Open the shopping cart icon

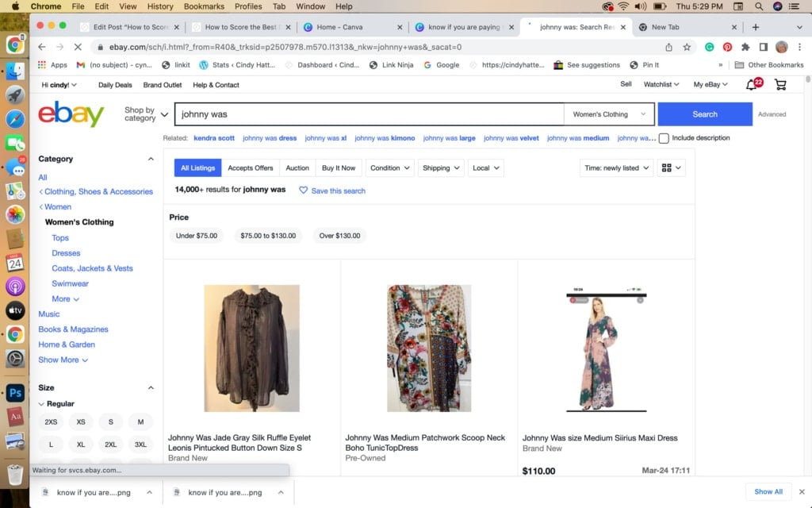[780, 85]
